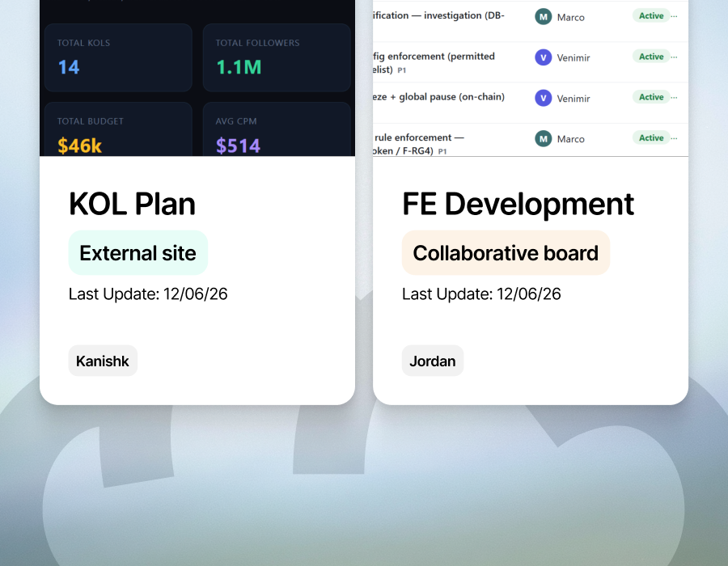
Task: Click Active status in the permitted enforcement row
Action: click(651, 57)
